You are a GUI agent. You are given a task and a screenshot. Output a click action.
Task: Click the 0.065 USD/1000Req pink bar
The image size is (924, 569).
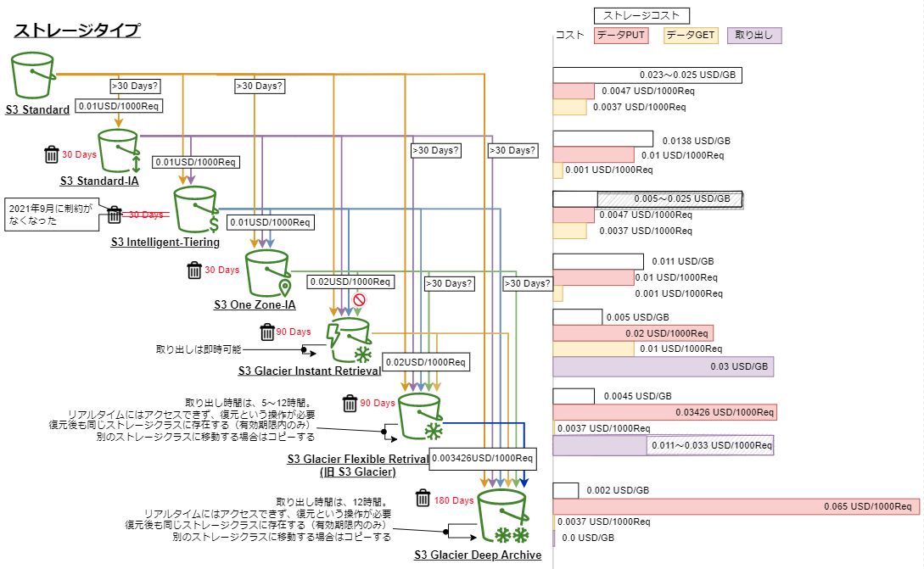736,506
